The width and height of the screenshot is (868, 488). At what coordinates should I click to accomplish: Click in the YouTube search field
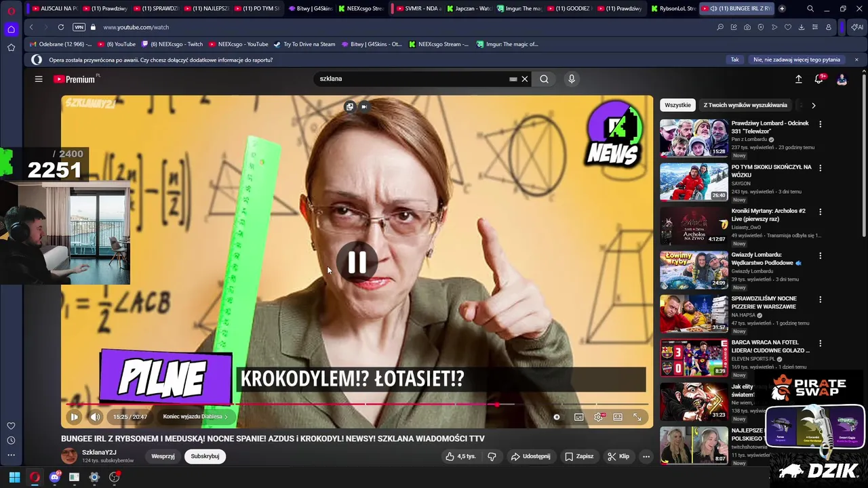pos(414,79)
